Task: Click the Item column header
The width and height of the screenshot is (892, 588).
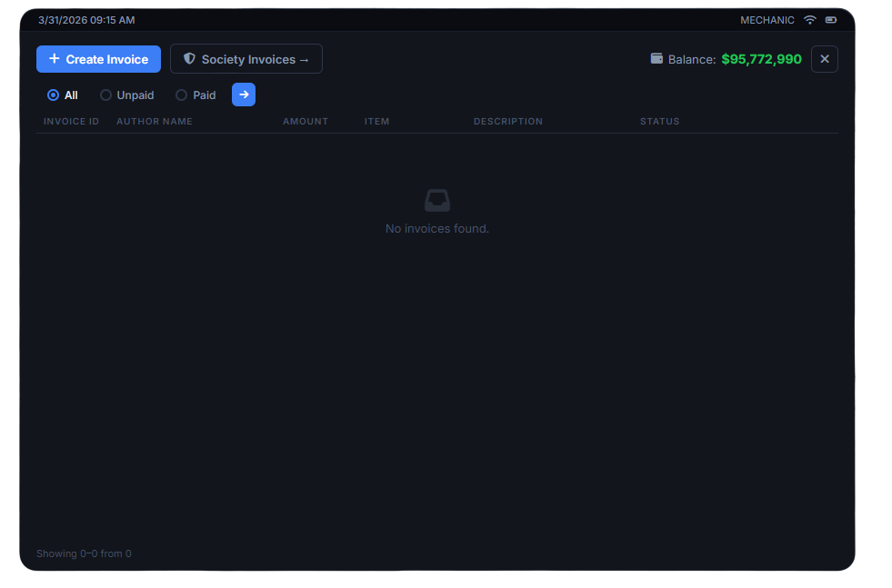Action: (377, 121)
